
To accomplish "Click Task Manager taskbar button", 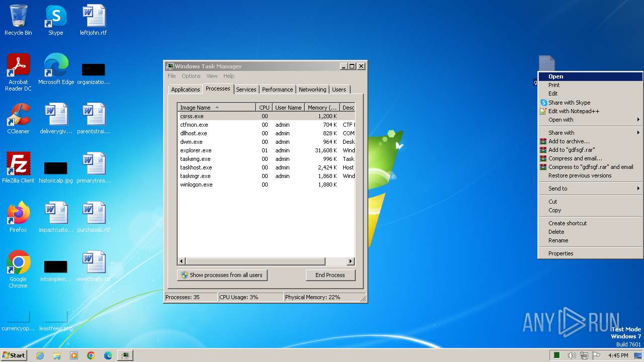I will point(125,355).
